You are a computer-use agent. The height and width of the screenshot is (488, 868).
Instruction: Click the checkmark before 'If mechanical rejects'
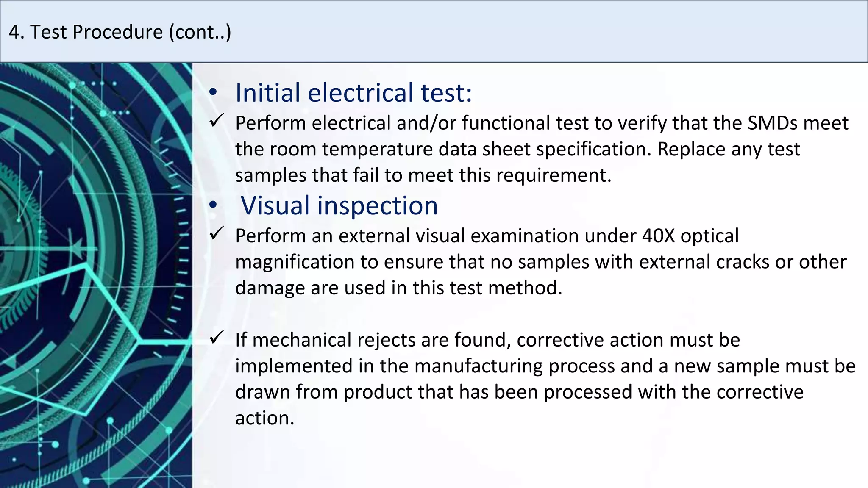[217, 338]
